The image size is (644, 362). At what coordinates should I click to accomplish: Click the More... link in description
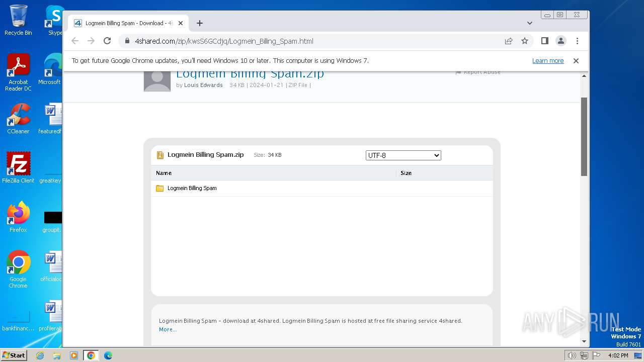(x=168, y=330)
